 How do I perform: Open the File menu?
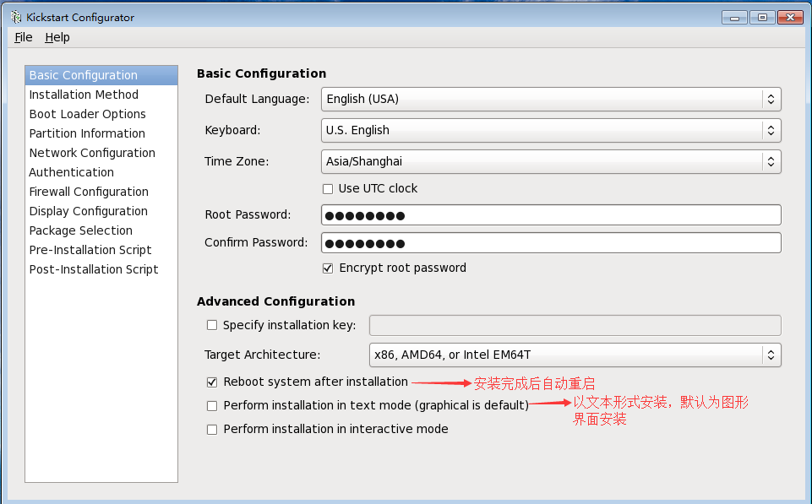[24, 37]
